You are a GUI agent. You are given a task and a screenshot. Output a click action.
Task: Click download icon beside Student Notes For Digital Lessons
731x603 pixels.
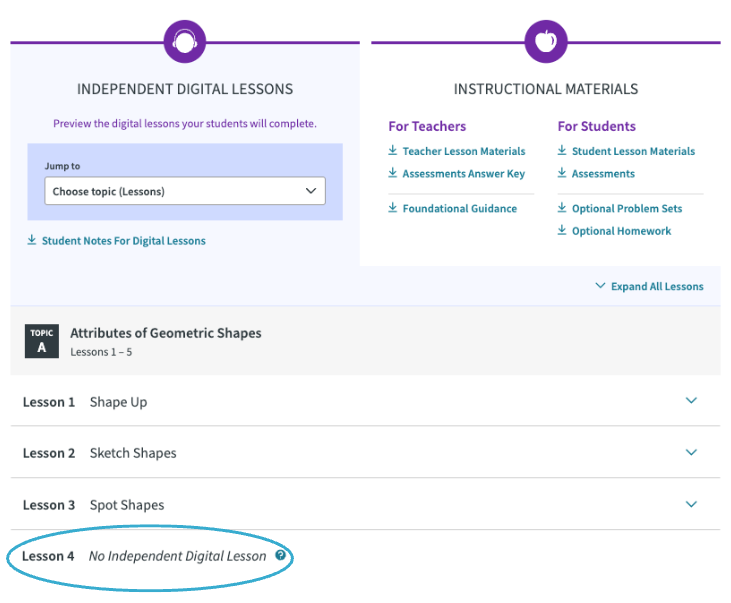pyautogui.click(x=32, y=240)
